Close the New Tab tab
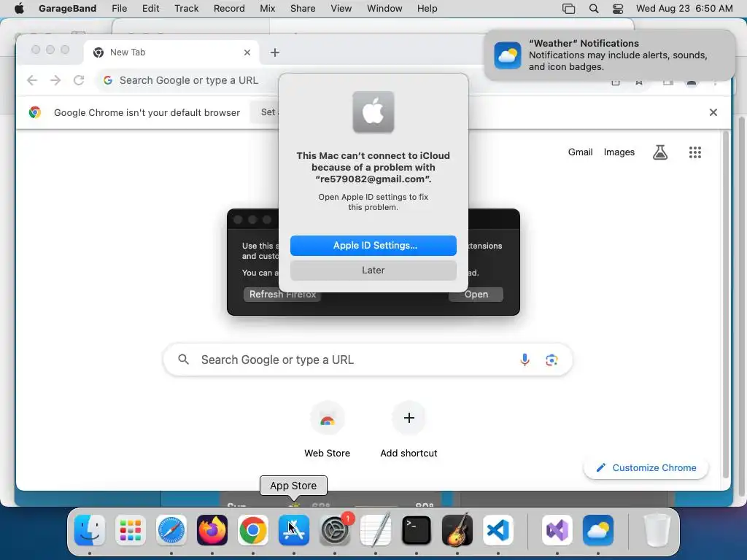Image resolution: width=747 pixels, height=560 pixels. (247, 52)
